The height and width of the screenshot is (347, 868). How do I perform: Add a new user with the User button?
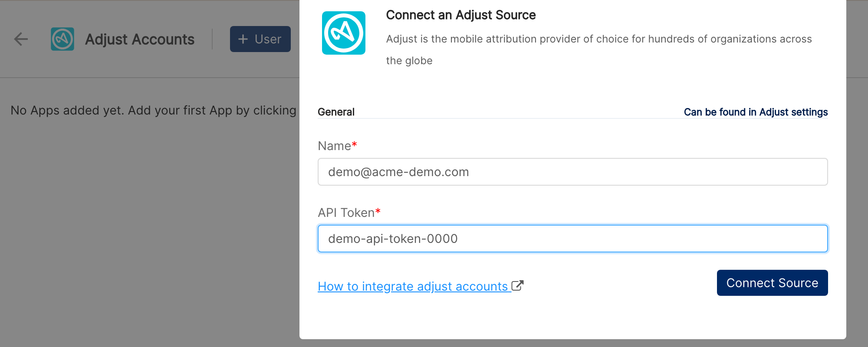pyautogui.click(x=260, y=39)
